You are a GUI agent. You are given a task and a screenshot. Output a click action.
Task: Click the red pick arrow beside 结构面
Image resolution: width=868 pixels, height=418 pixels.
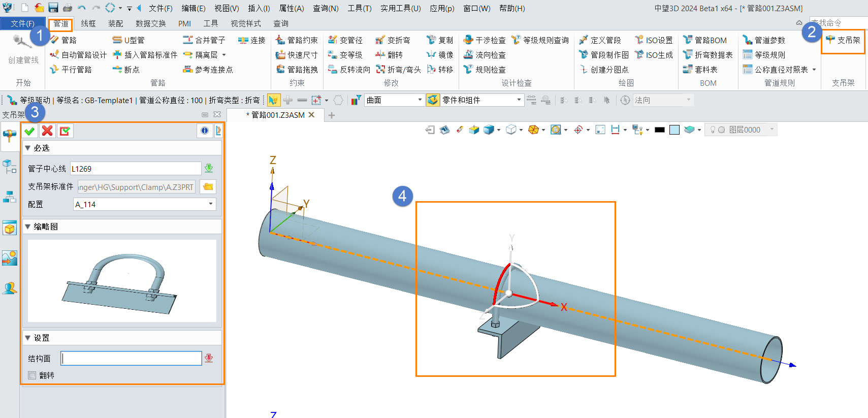[x=209, y=358]
